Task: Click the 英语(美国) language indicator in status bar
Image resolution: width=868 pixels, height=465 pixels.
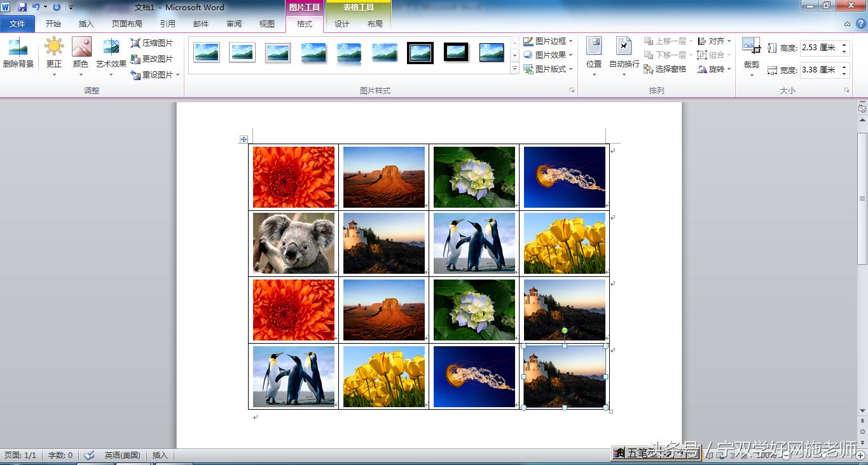Action: [x=121, y=455]
